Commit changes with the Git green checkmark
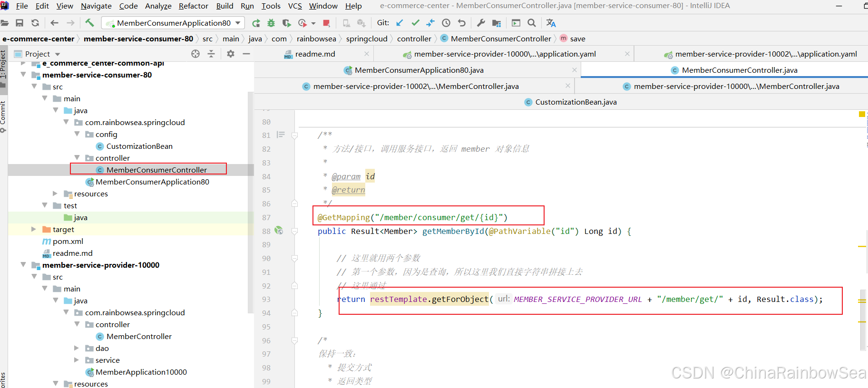 point(415,23)
